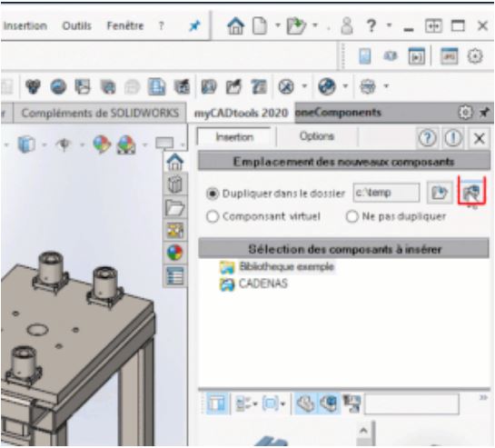The height and width of the screenshot is (448, 495).
Task: Select Composant virtuel radio button
Action: [x=213, y=216]
